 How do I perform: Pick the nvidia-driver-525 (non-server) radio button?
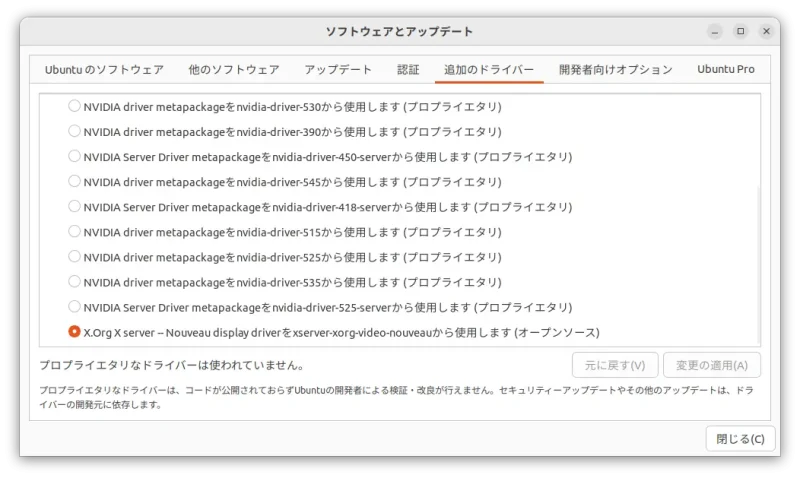tap(74, 257)
